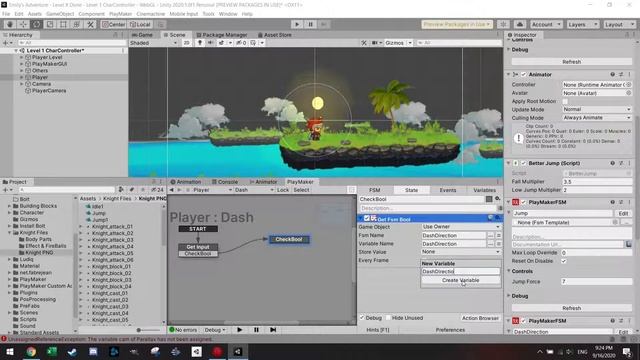The height and width of the screenshot is (360, 640).
Task: Open the Collab cloud icon
Action: click(520, 24)
